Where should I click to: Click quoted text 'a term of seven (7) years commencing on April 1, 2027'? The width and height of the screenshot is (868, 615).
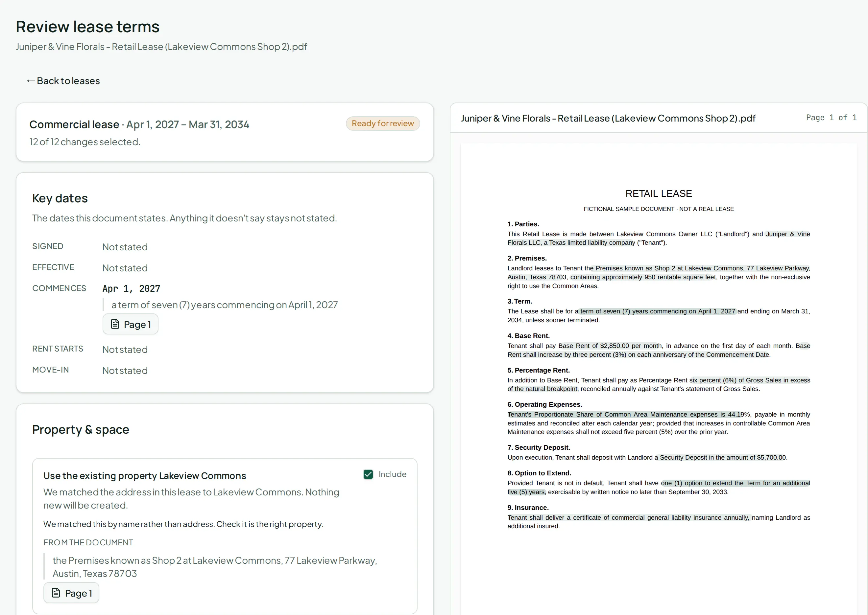pos(224,305)
